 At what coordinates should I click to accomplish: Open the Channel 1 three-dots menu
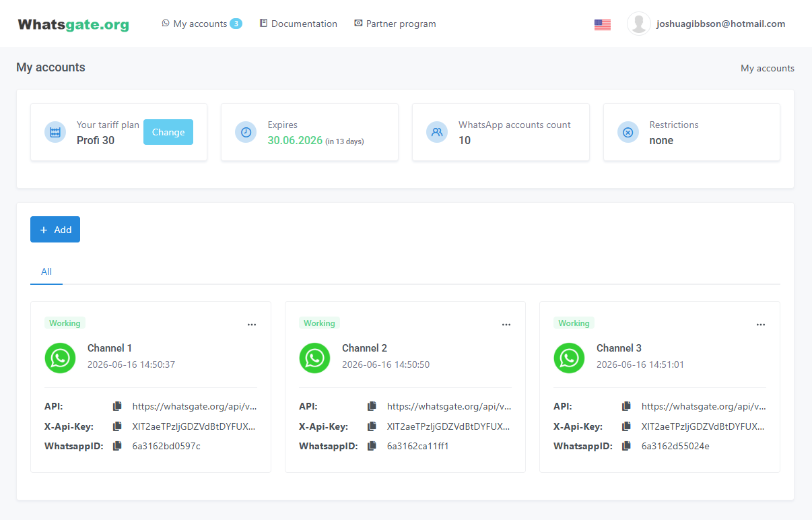252,325
